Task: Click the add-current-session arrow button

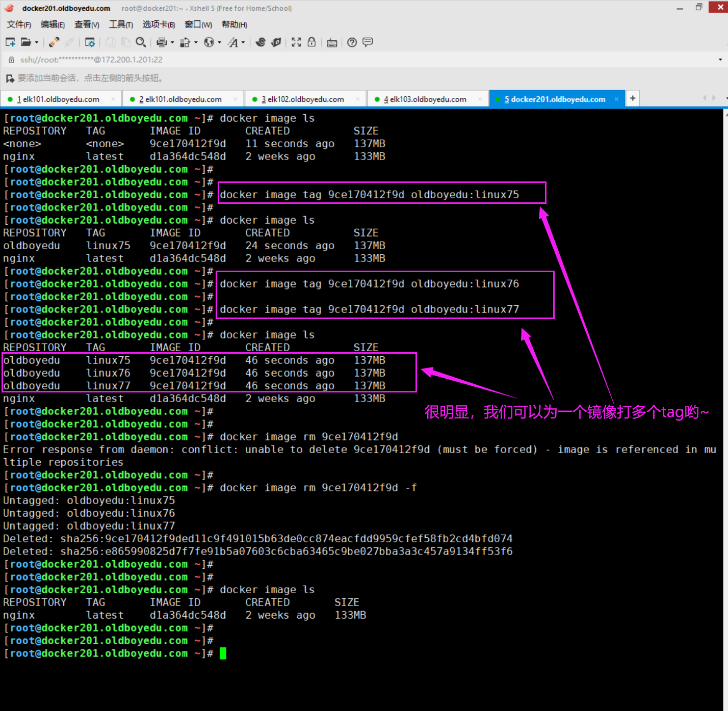Action: tap(10, 78)
